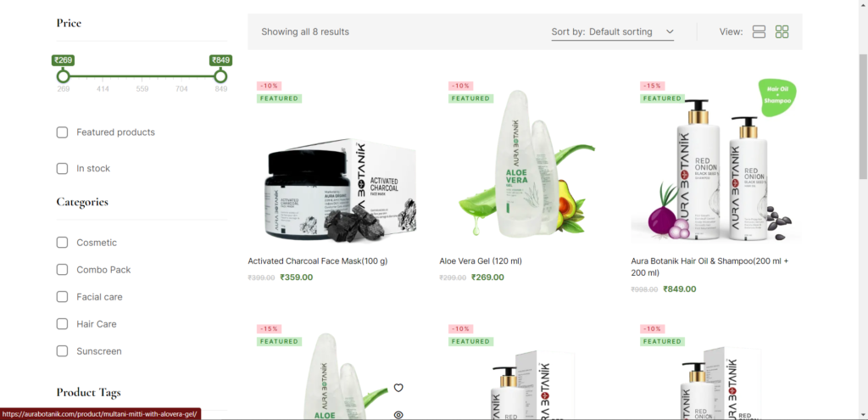Tick the Cosmetic category checkbox
The height and width of the screenshot is (420, 868).
(x=62, y=243)
